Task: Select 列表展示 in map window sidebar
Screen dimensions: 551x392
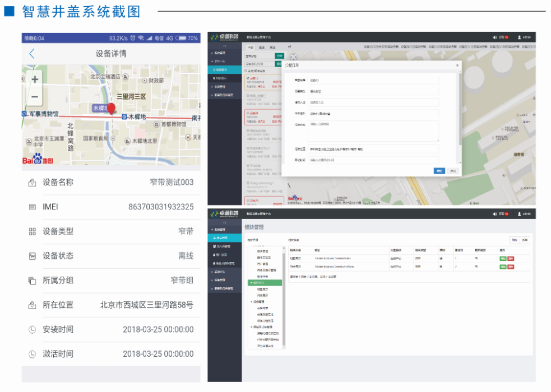Action: 225,78
